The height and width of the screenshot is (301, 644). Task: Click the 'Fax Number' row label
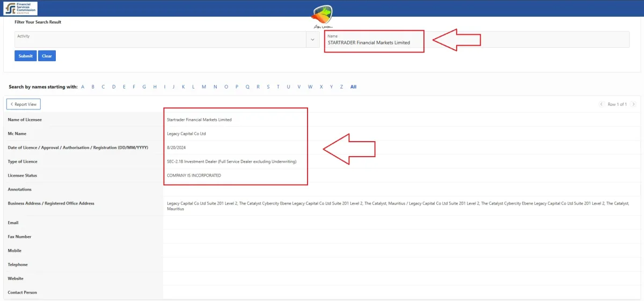[19, 237]
